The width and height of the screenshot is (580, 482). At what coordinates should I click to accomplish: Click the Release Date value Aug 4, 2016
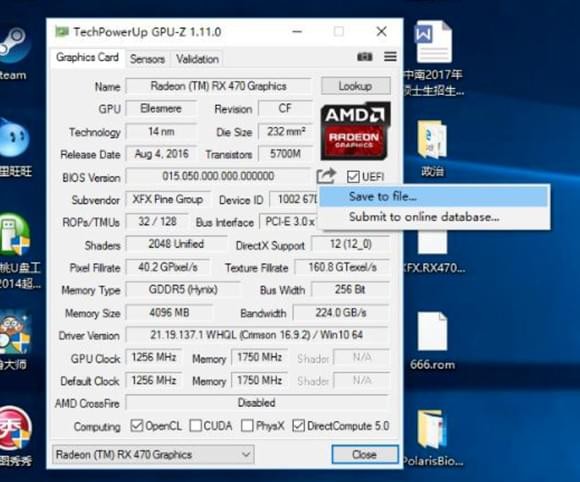pos(161,154)
